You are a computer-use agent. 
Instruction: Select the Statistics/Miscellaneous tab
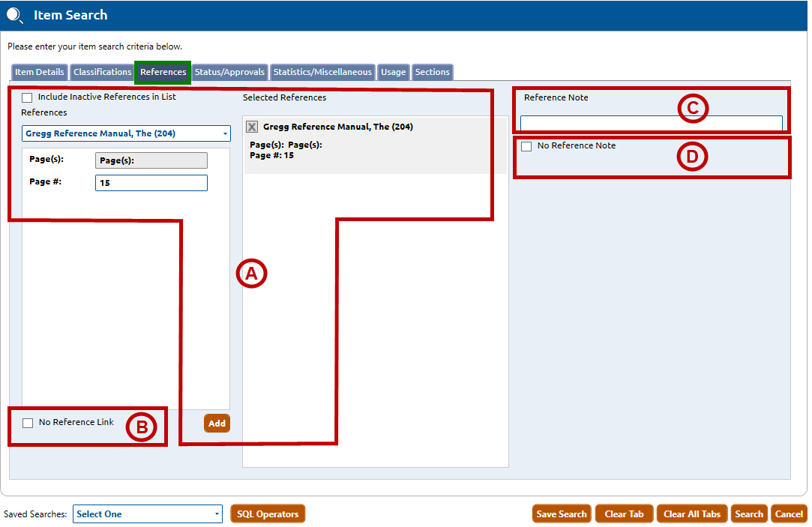pos(322,72)
